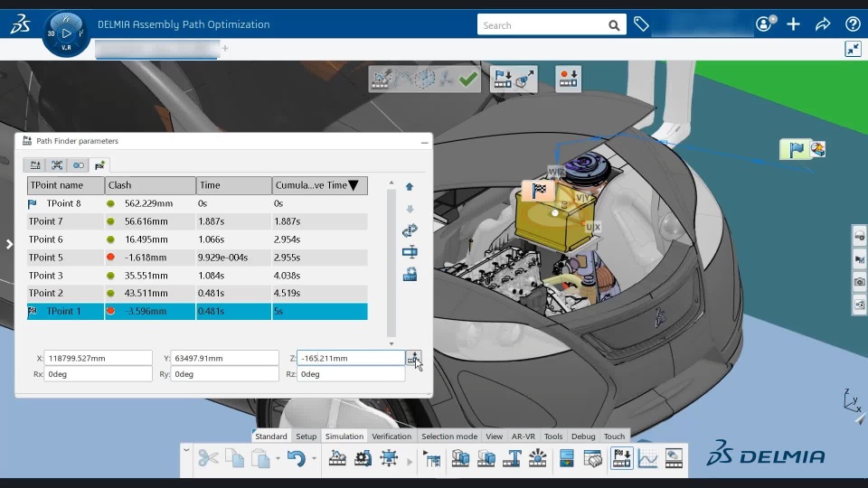The width and height of the screenshot is (868, 488).
Task: Move selected TPoint up with blue arrow
Action: (410, 187)
